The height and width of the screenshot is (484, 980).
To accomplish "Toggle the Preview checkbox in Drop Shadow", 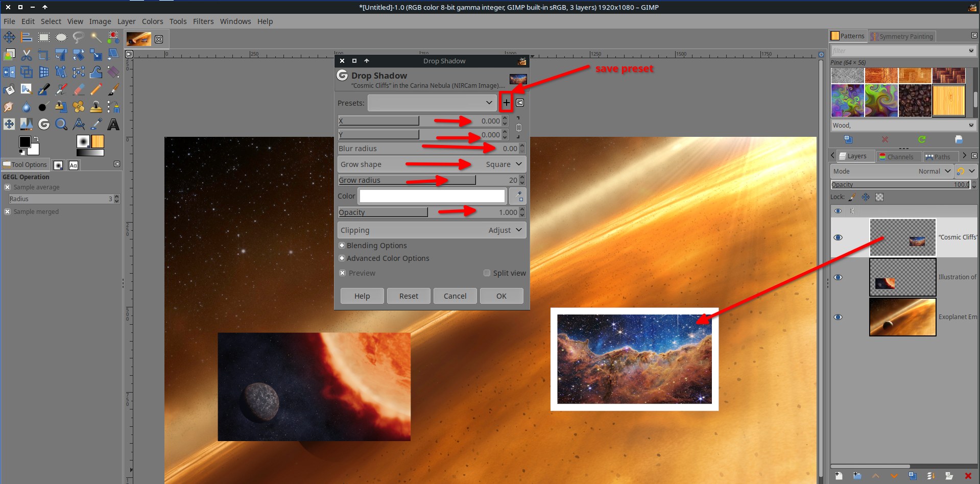I will pos(342,273).
